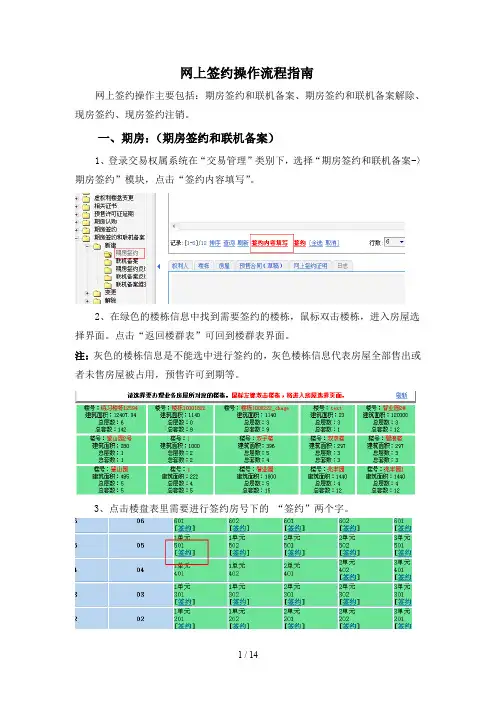Select the building cell with area 120000
This screenshot has height=702, width=496.
coord(386,419)
